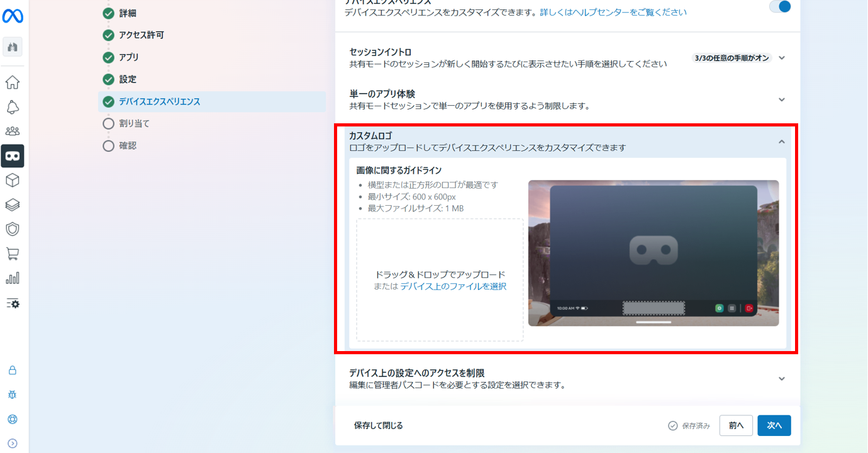Click the 次へ button
The width and height of the screenshot is (868, 453).
point(774,426)
